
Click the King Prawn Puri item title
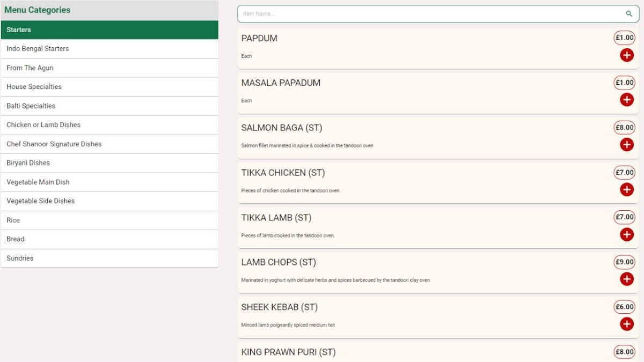tap(288, 352)
